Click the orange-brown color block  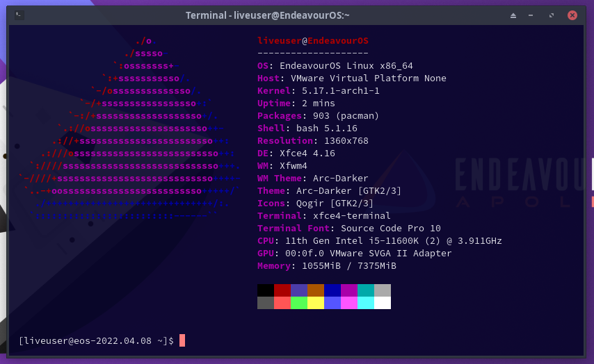(x=316, y=290)
